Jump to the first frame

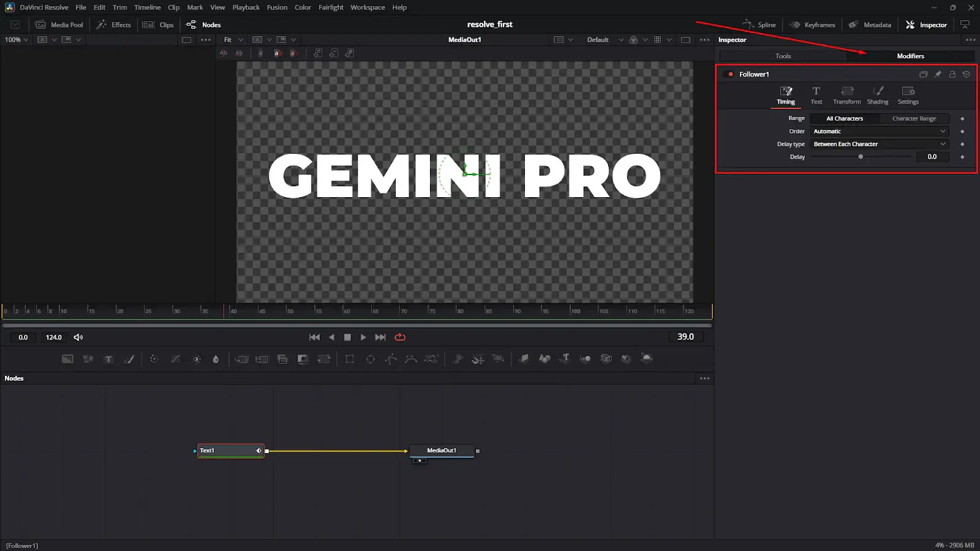(314, 337)
